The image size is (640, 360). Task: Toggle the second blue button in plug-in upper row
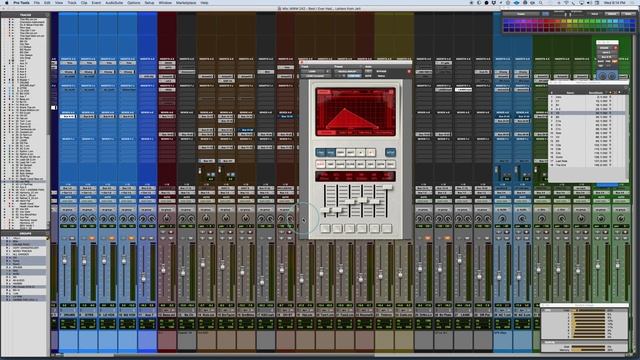pyautogui.click(x=330, y=153)
